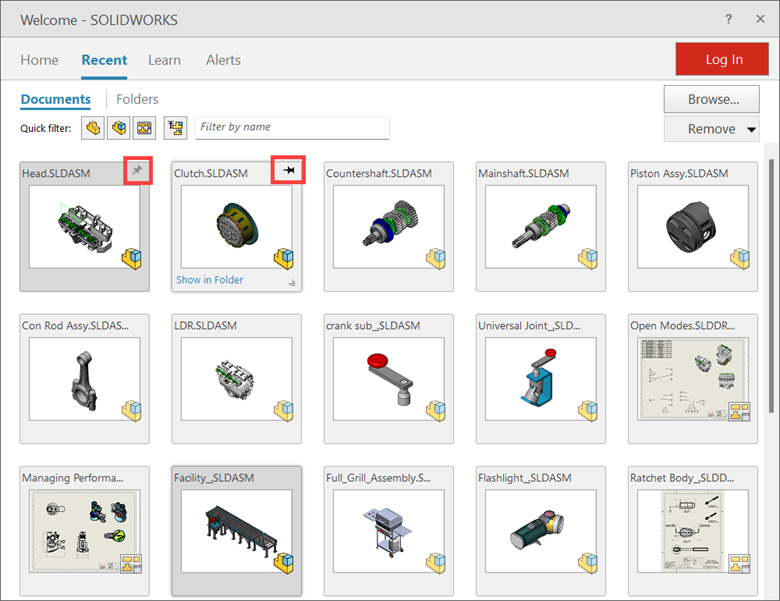
Task: Unpin the Clutch.SLDASM document
Action: pyautogui.click(x=289, y=170)
